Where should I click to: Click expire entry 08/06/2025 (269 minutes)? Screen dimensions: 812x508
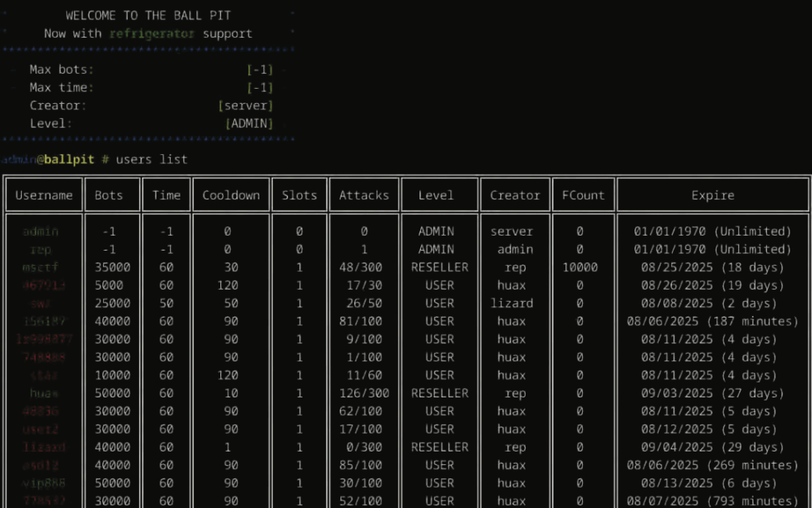point(713,466)
